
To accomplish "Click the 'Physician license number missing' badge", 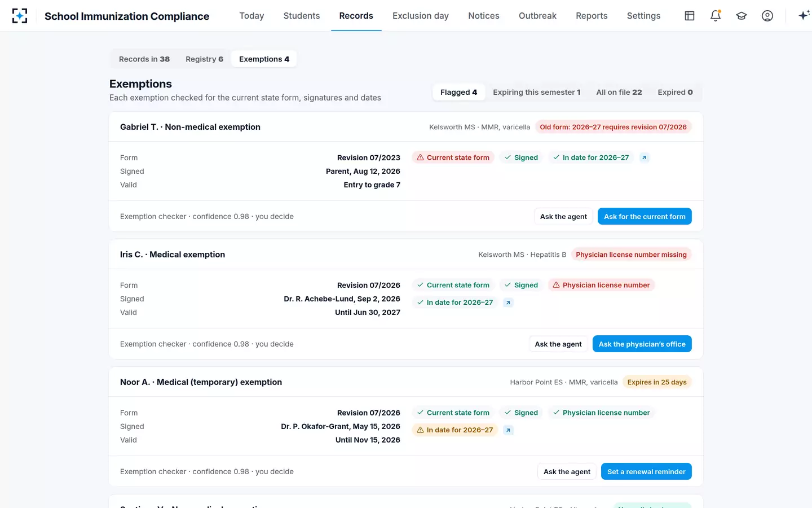I will pyautogui.click(x=631, y=255).
